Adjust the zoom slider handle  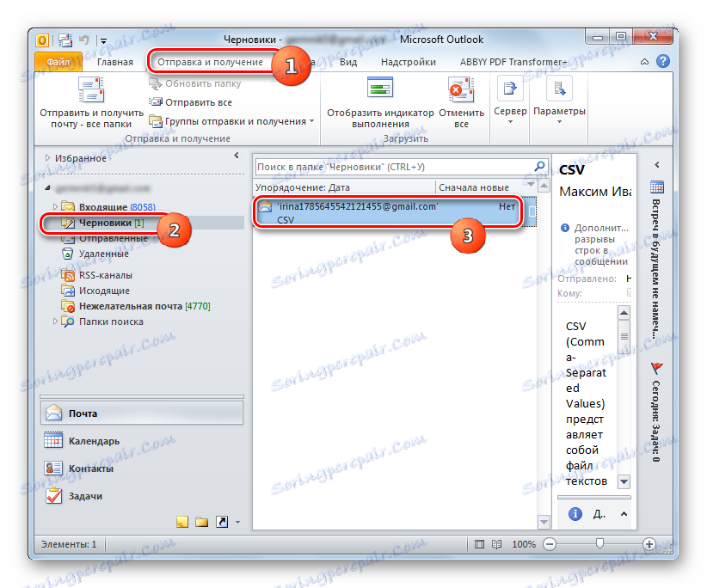click(599, 544)
